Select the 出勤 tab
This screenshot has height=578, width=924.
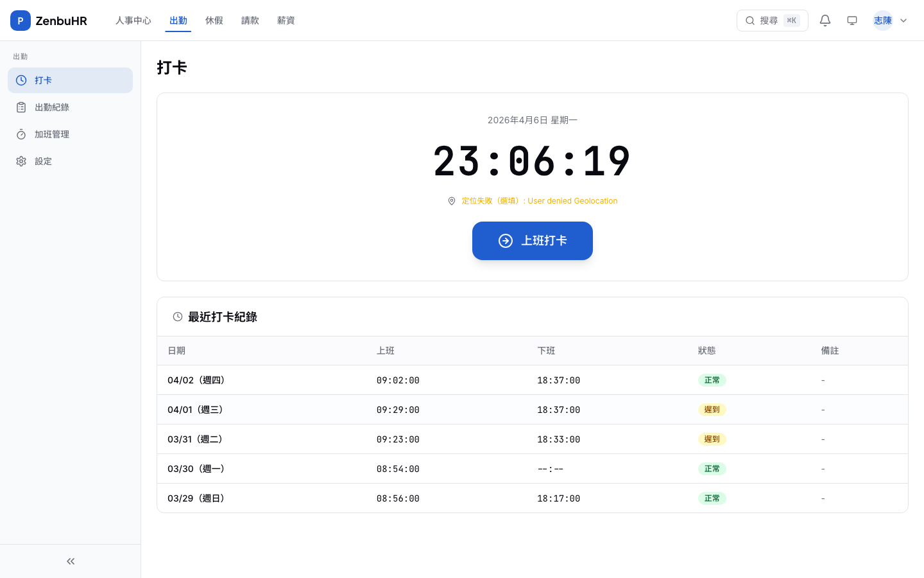point(178,21)
